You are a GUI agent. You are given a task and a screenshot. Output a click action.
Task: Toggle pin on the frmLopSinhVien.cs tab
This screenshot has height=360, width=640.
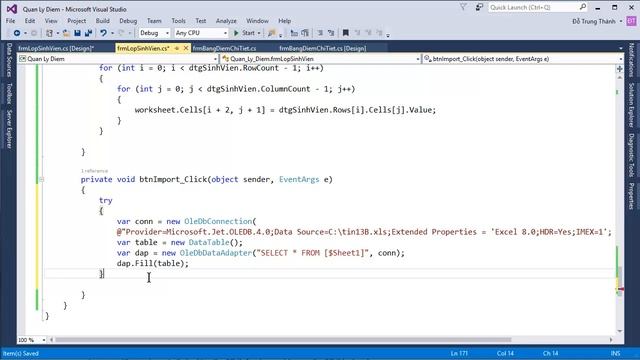(177, 48)
